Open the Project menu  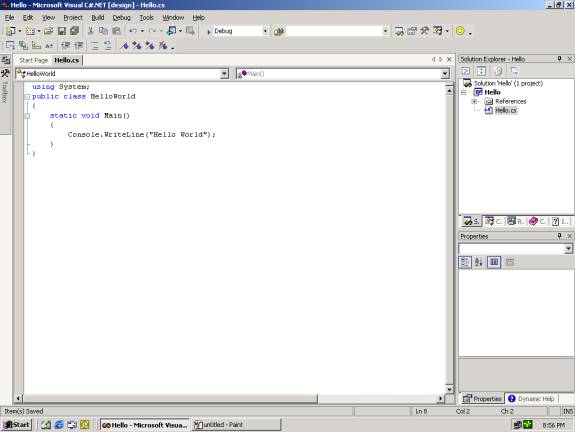coord(73,18)
